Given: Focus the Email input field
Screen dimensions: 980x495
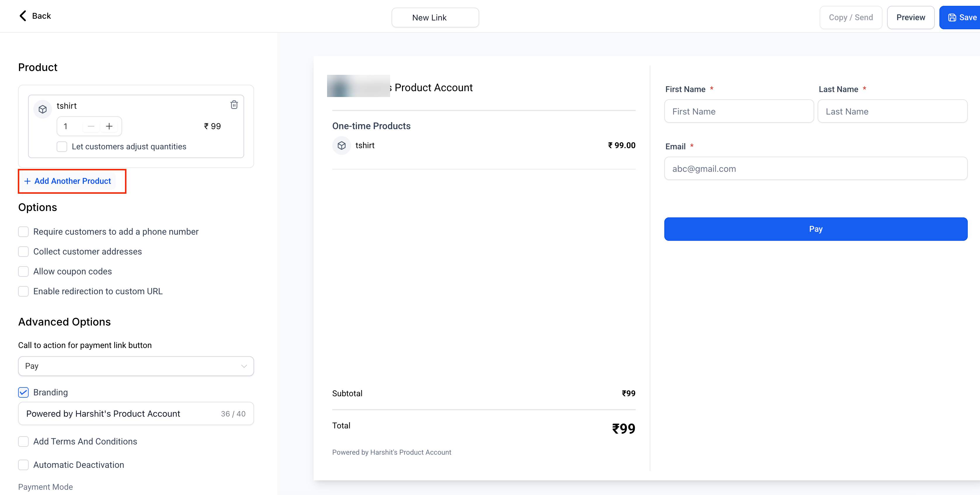Looking at the screenshot, I should tap(815, 168).
